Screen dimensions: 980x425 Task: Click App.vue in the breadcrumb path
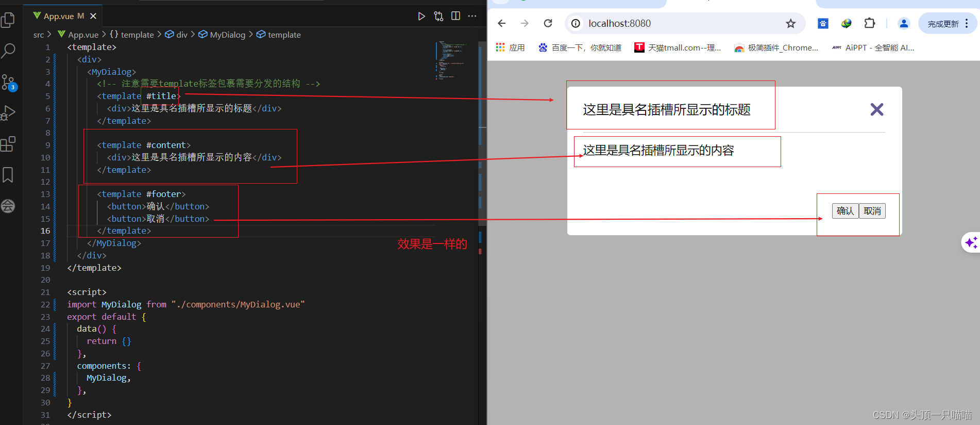tap(78, 35)
